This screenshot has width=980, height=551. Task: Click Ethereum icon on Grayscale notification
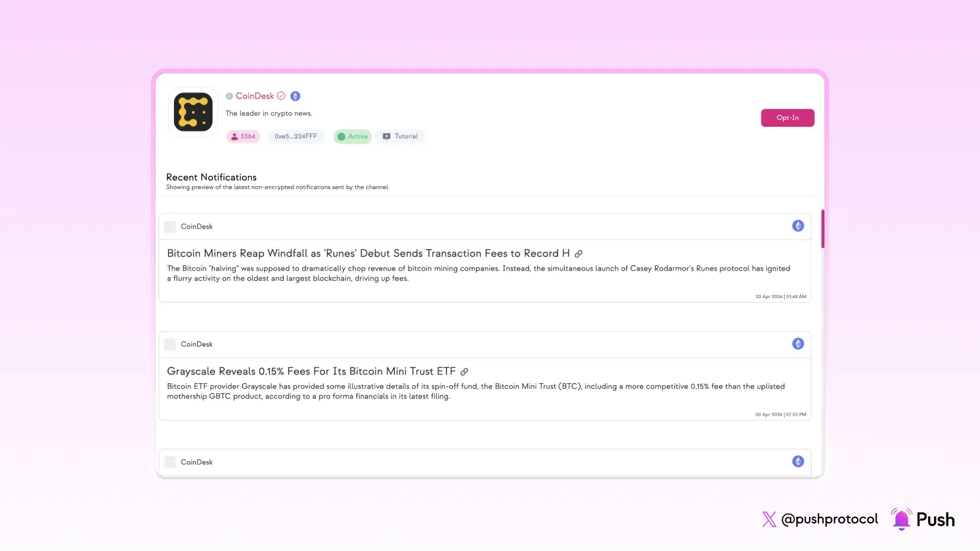pos(797,343)
